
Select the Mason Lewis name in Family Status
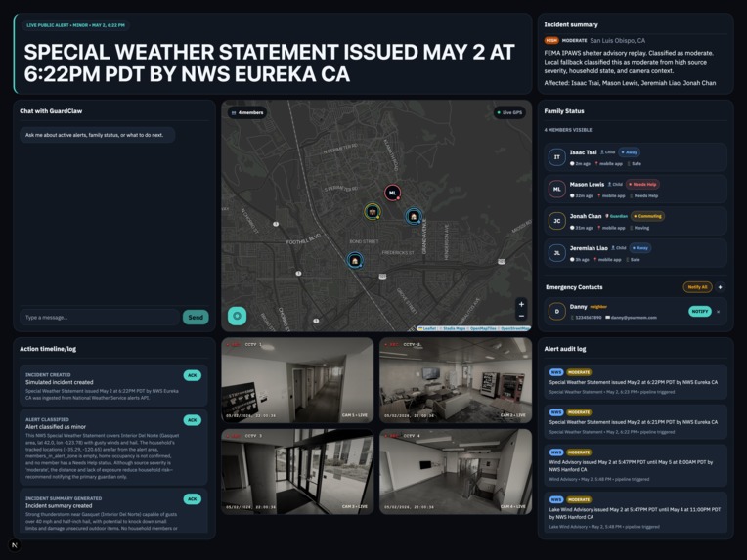tap(587, 185)
